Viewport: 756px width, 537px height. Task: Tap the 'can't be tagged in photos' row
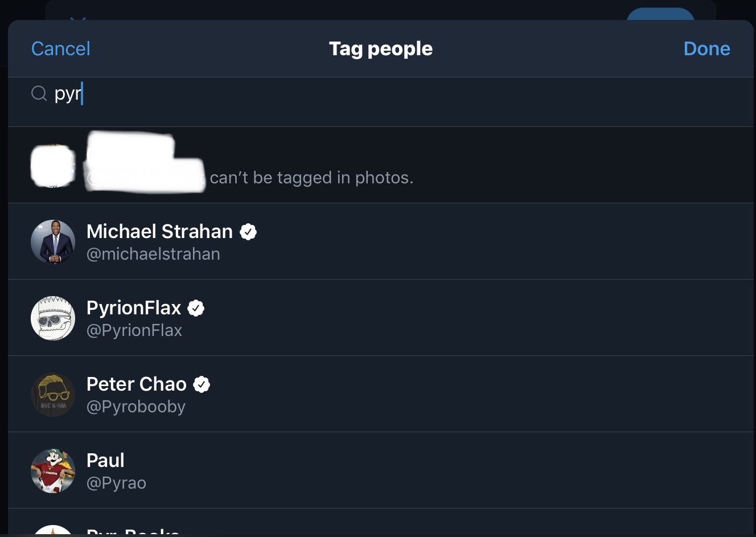[x=381, y=165]
